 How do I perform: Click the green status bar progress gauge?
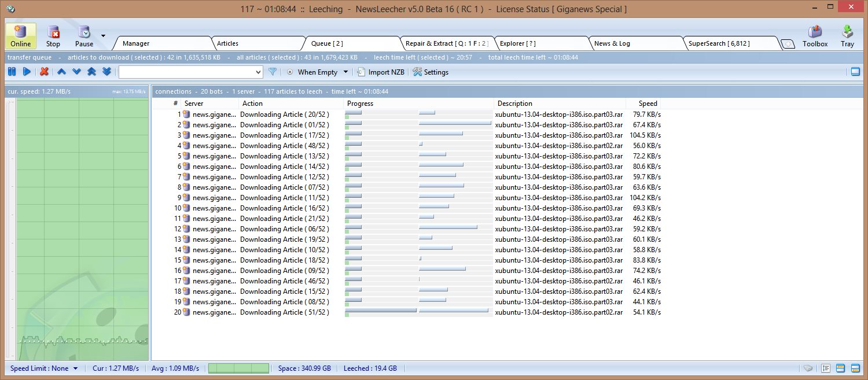point(238,368)
